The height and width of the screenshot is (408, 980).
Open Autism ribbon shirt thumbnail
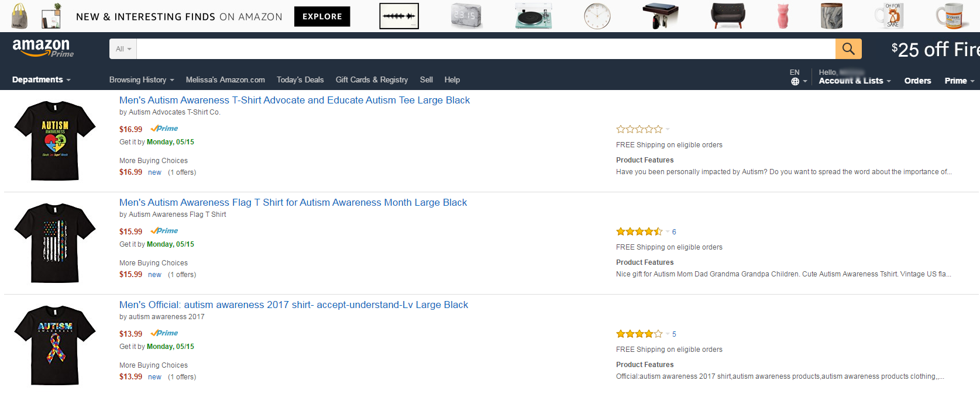coord(55,345)
